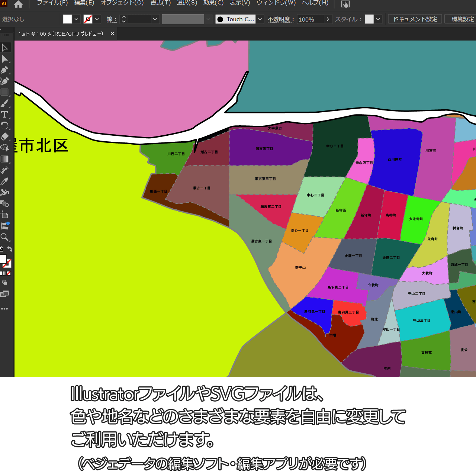This screenshot has height=476, width=476.
Task: Select the Gradient tool
Action: (x=5, y=159)
